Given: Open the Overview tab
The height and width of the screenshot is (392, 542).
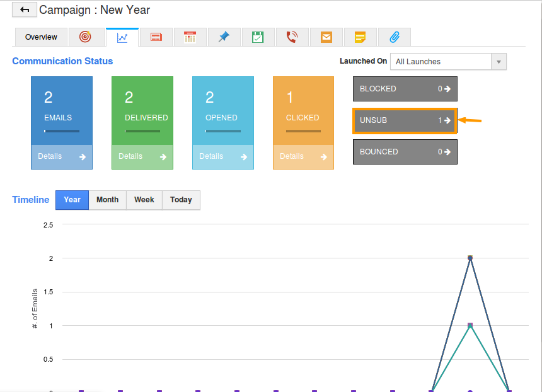Looking at the screenshot, I should [41, 37].
